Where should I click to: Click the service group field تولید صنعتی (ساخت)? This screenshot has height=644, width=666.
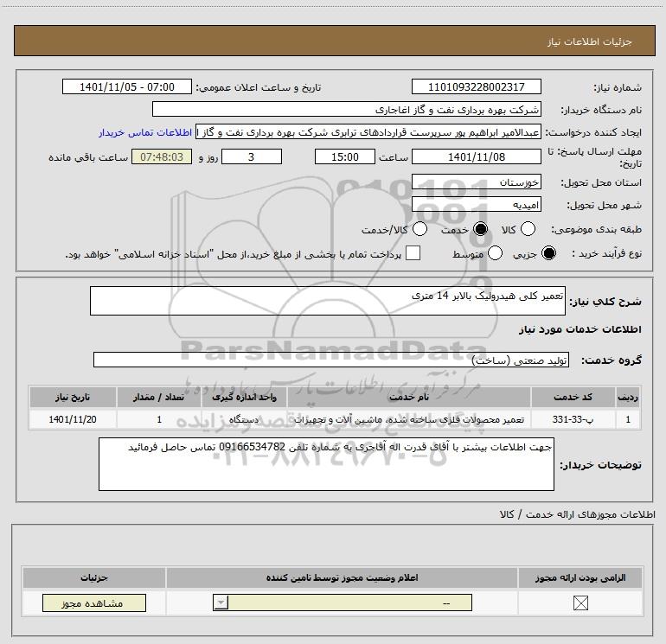(x=331, y=360)
